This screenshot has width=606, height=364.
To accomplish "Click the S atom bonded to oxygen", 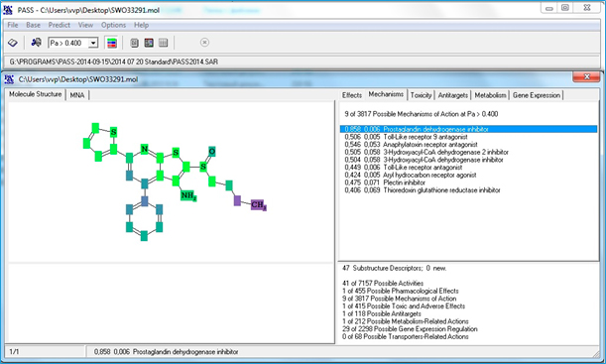I will 203,167.
